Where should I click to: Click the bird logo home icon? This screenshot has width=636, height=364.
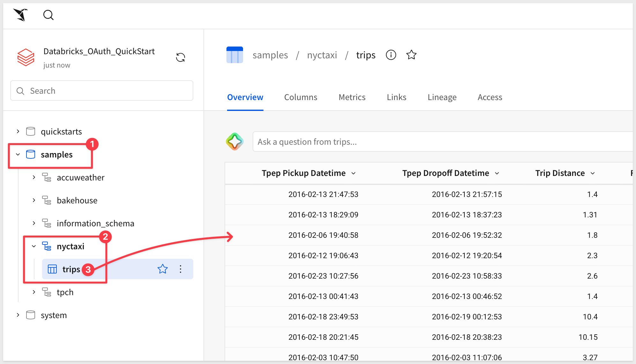pos(21,15)
